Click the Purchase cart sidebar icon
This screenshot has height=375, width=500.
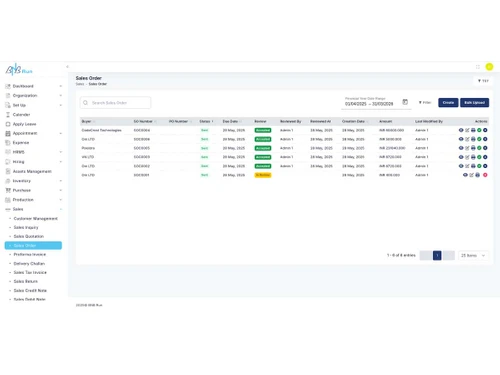pyautogui.click(x=8, y=190)
